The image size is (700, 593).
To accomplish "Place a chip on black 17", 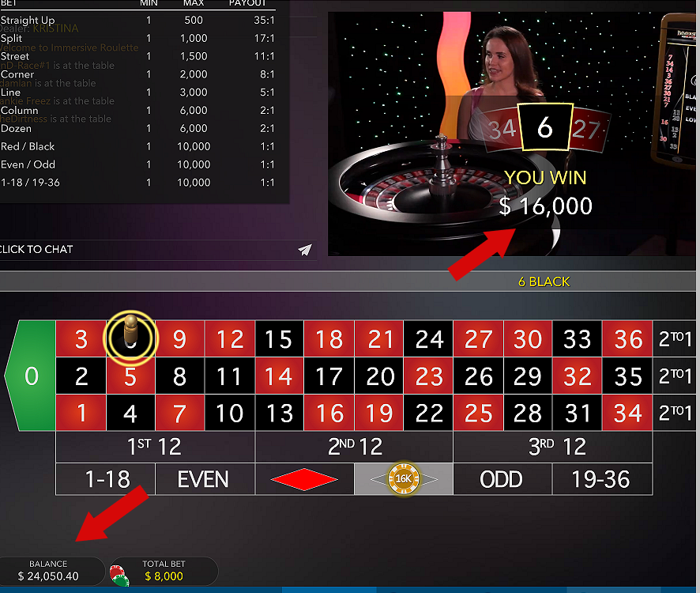I will tap(329, 376).
